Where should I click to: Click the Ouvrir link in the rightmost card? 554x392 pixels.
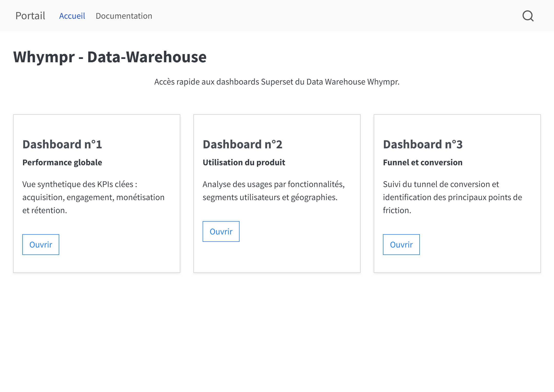point(401,244)
